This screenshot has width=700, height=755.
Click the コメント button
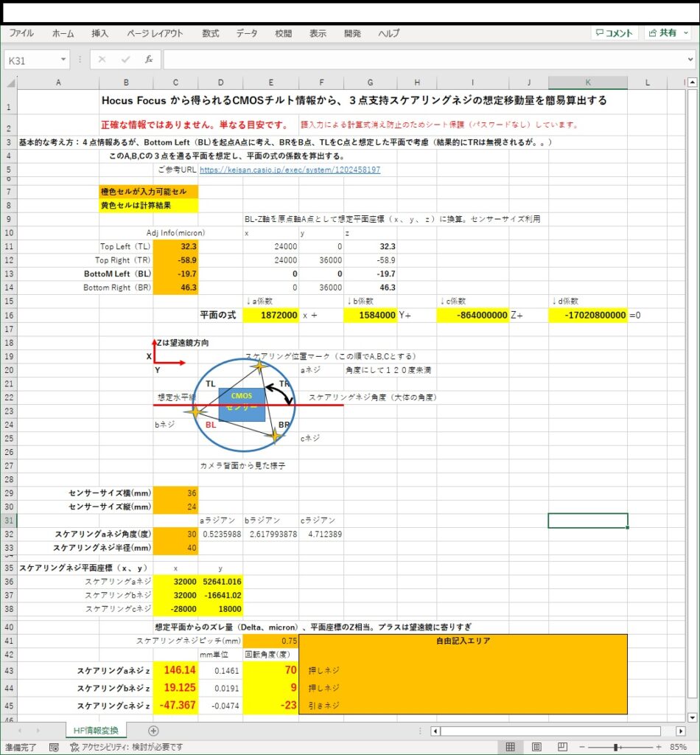click(x=615, y=32)
